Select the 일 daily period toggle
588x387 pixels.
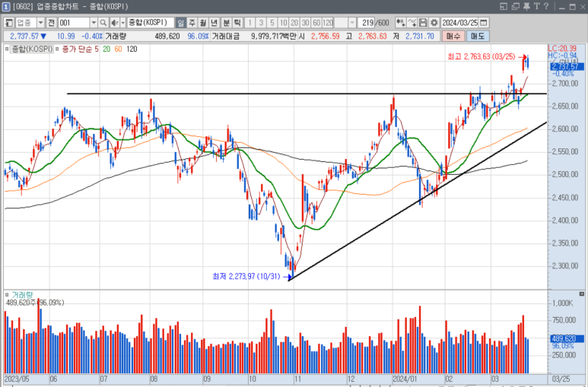click(x=181, y=23)
